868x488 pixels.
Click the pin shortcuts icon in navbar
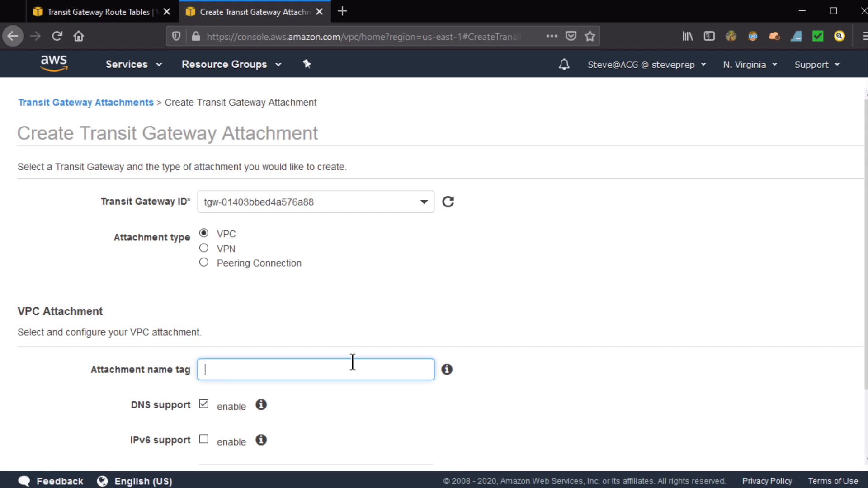pos(307,64)
